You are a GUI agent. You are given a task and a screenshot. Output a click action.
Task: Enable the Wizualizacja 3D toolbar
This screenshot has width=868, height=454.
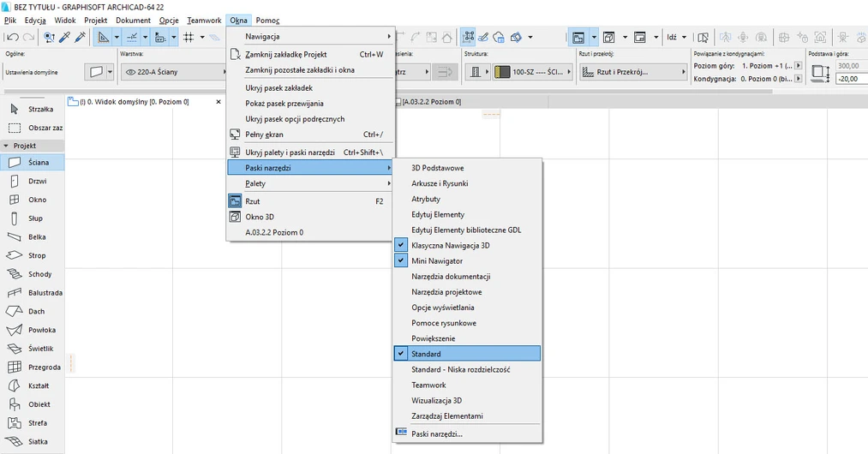[x=467, y=400]
